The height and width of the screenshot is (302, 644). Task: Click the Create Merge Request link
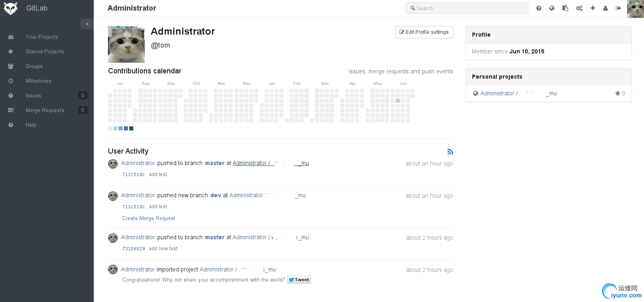(x=149, y=218)
